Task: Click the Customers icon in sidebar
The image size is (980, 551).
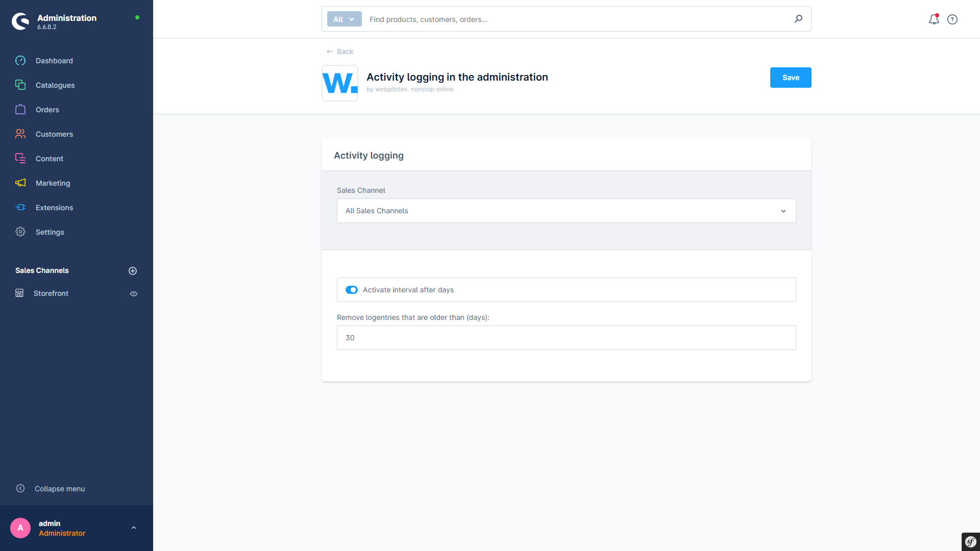Action: pos(21,134)
